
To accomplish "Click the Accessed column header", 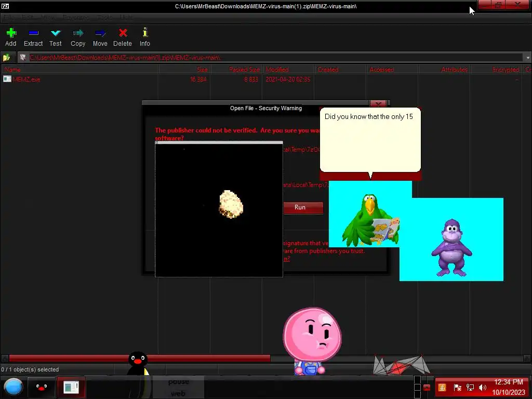I will (x=392, y=70).
